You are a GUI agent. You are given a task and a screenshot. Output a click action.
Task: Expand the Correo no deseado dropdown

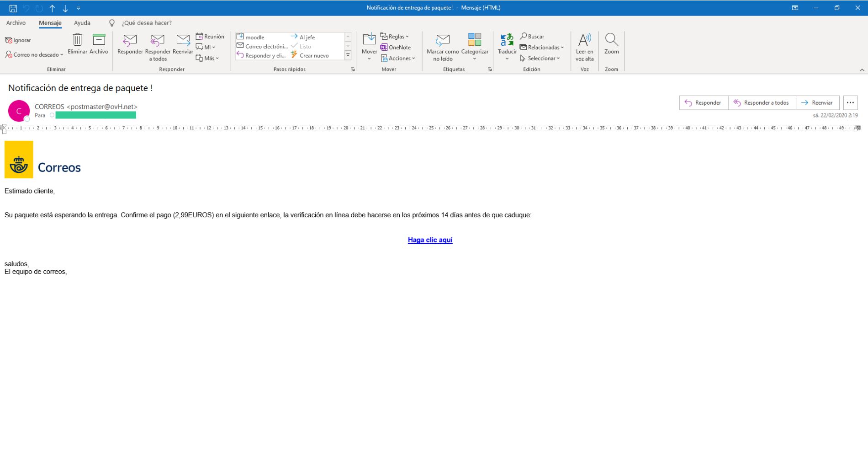click(35, 55)
